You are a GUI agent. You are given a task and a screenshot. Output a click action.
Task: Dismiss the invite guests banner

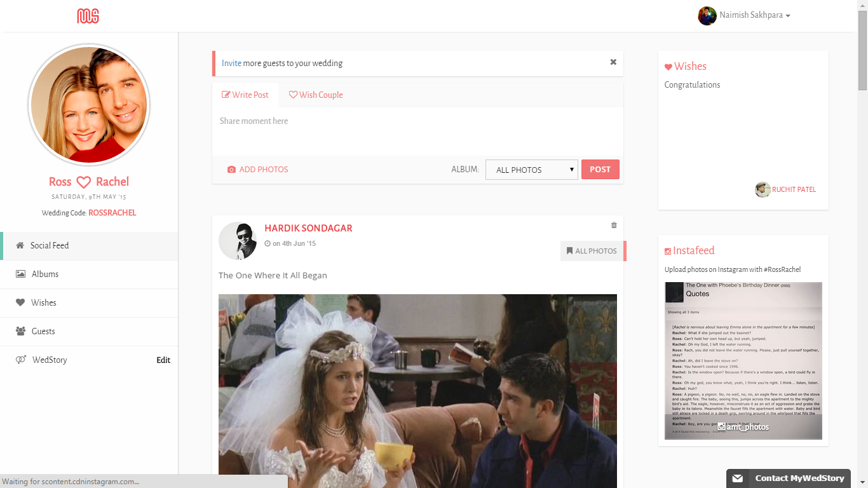click(x=613, y=62)
